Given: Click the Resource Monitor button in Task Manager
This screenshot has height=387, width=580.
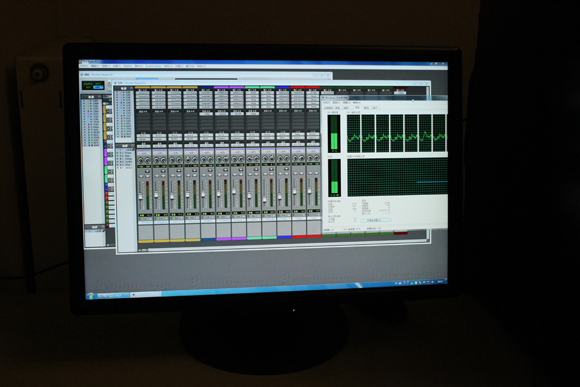Looking at the screenshot, I should point(376,220).
